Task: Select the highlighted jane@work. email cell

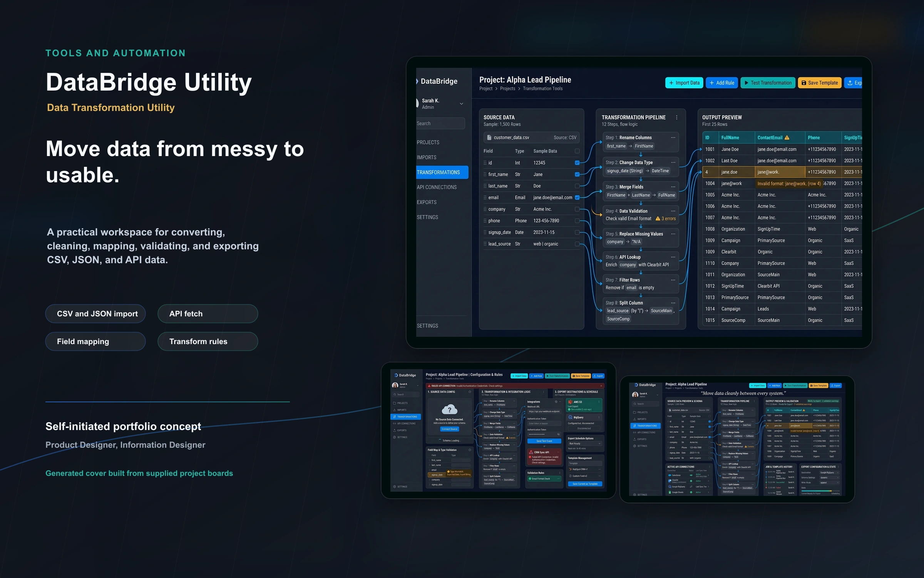Action: (780, 172)
